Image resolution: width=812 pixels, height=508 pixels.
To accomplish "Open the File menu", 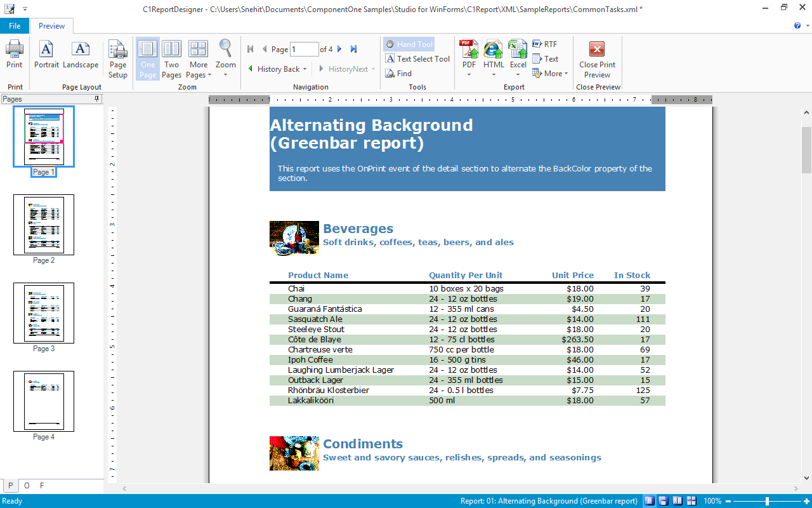I will click(x=15, y=26).
